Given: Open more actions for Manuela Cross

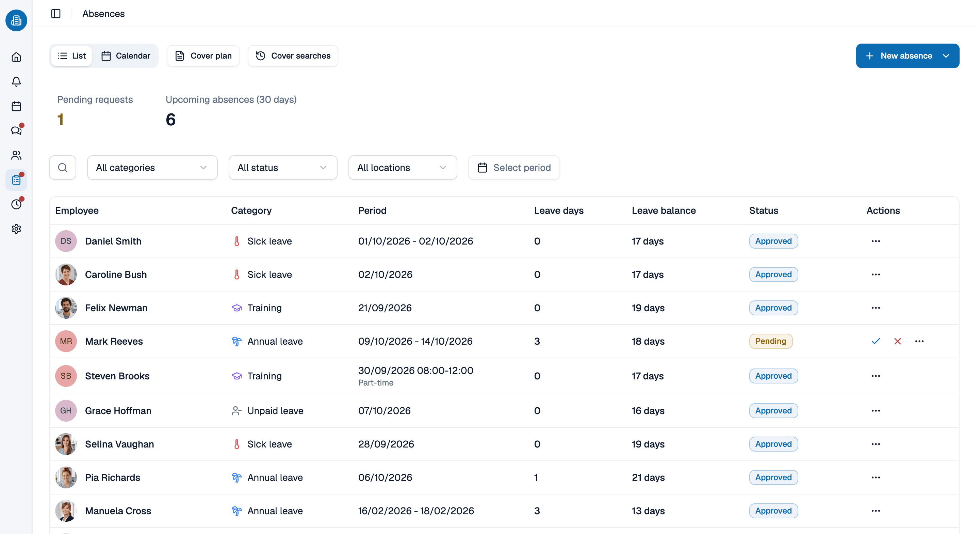Looking at the screenshot, I should [x=876, y=511].
